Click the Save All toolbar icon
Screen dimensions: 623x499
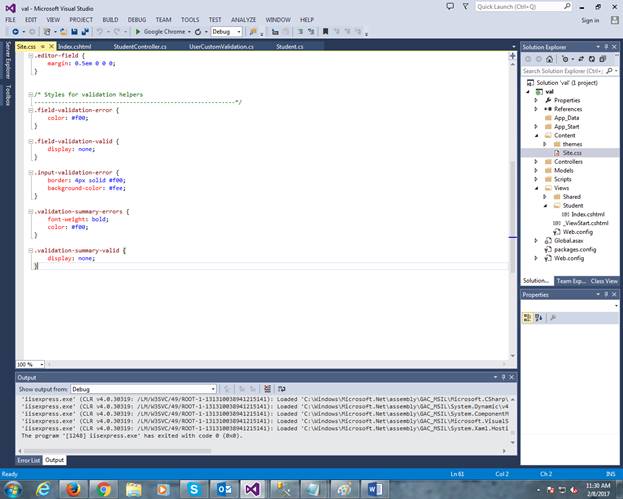tap(84, 32)
